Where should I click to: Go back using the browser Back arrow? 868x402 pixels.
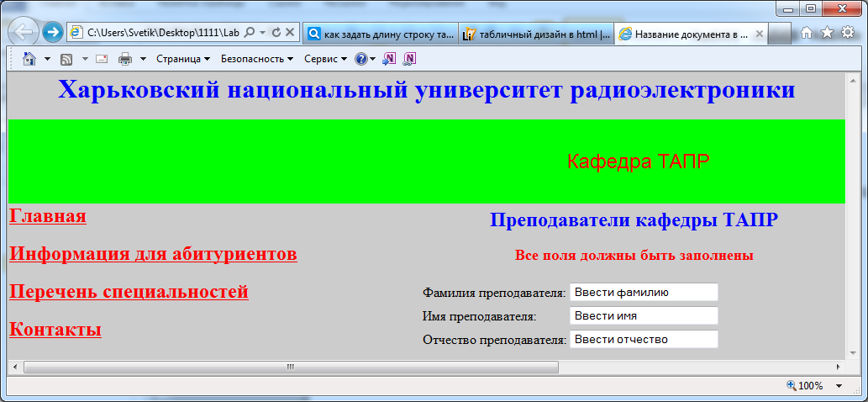point(24,34)
